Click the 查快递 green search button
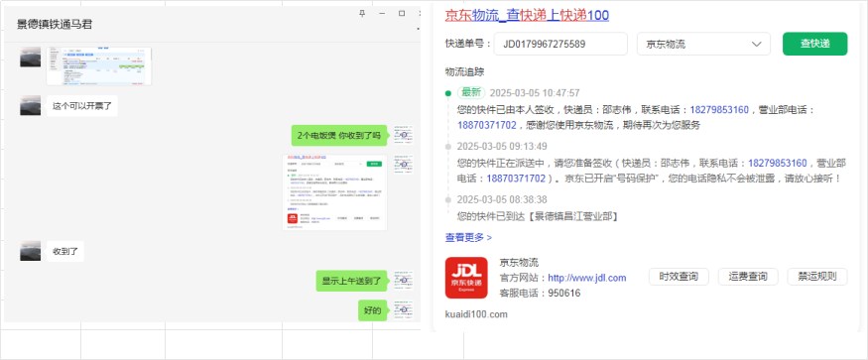This screenshot has height=360, width=868. [814, 44]
